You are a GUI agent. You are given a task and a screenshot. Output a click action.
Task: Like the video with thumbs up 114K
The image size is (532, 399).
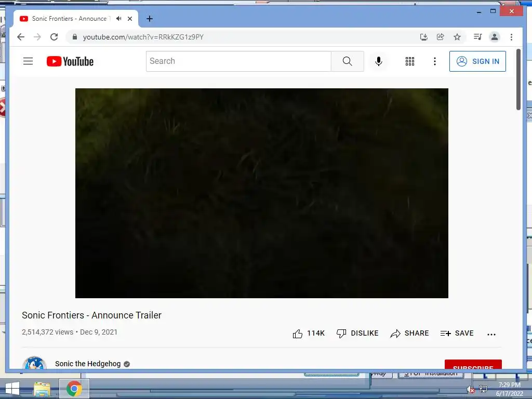click(309, 334)
